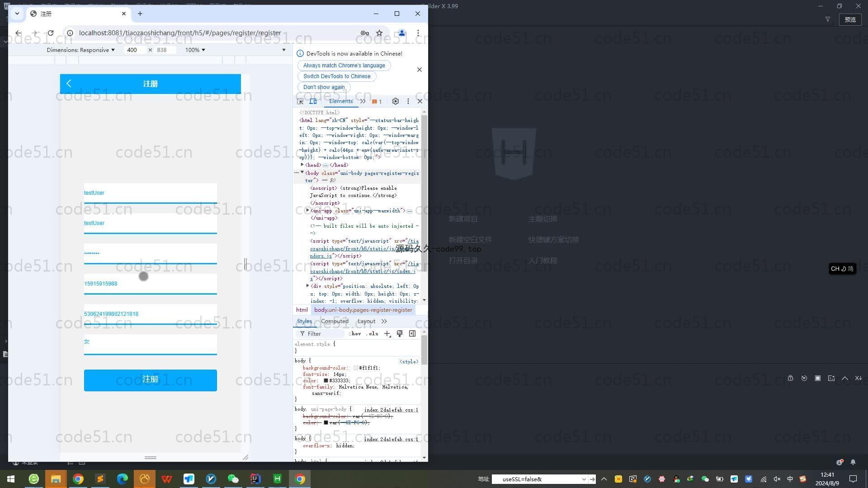Click the ID number field 530624199802121818
The width and height of the screenshot is (868, 488).
(x=150, y=314)
